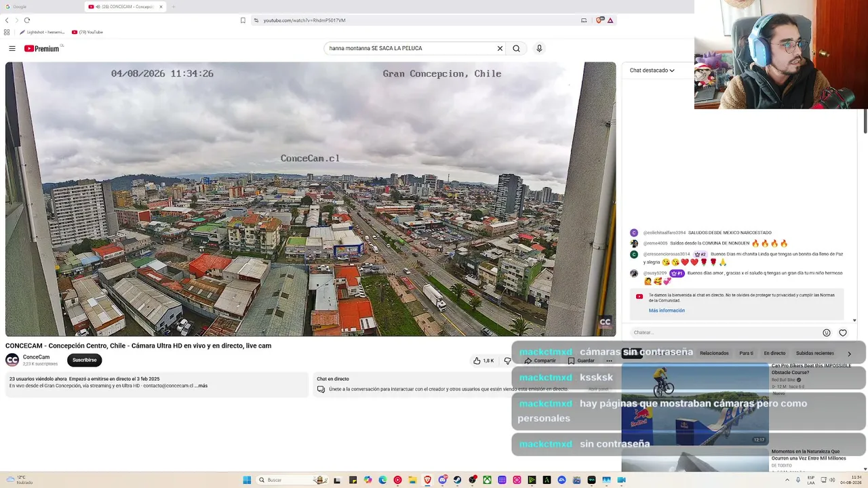The height and width of the screenshot is (488, 868).
Task: Open a new browser tab
Action: click(174, 7)
